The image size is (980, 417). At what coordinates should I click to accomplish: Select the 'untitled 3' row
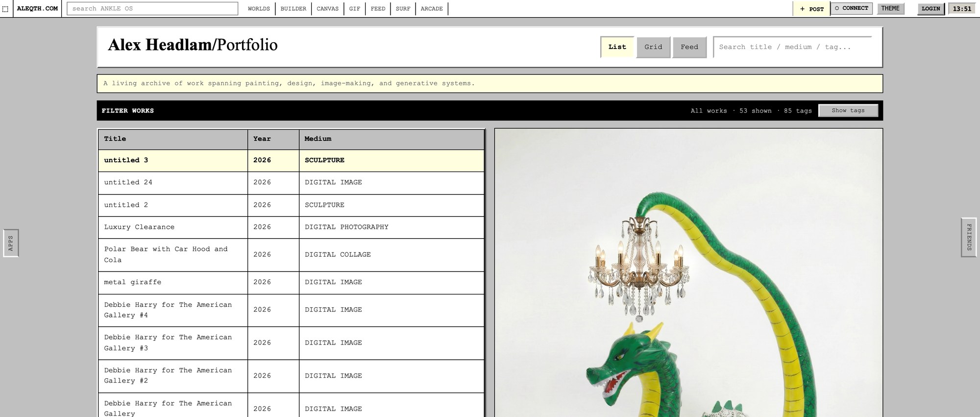291,160
